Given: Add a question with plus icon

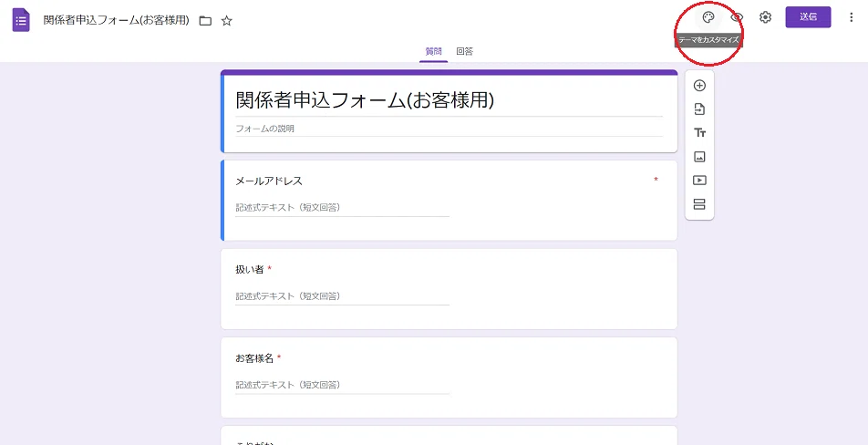Looking at the screenshot, I should [x=699, y=86].
